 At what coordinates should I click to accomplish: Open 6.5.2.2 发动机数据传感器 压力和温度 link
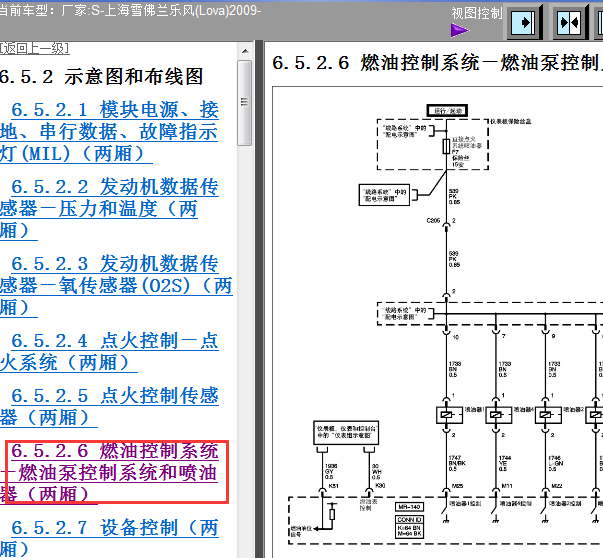[109, 209]
